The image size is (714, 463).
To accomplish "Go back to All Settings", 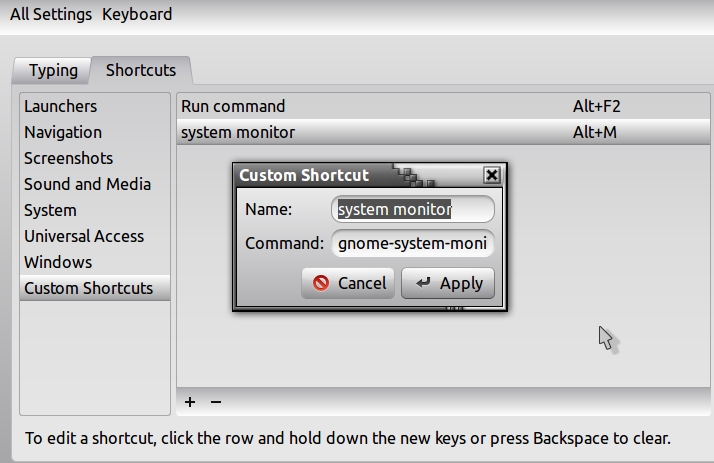I will coord(51,14).
